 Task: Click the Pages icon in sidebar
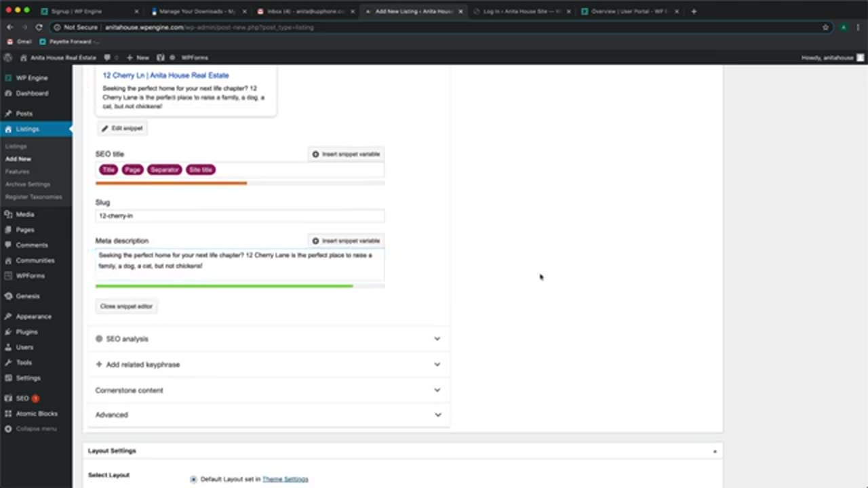8,230
